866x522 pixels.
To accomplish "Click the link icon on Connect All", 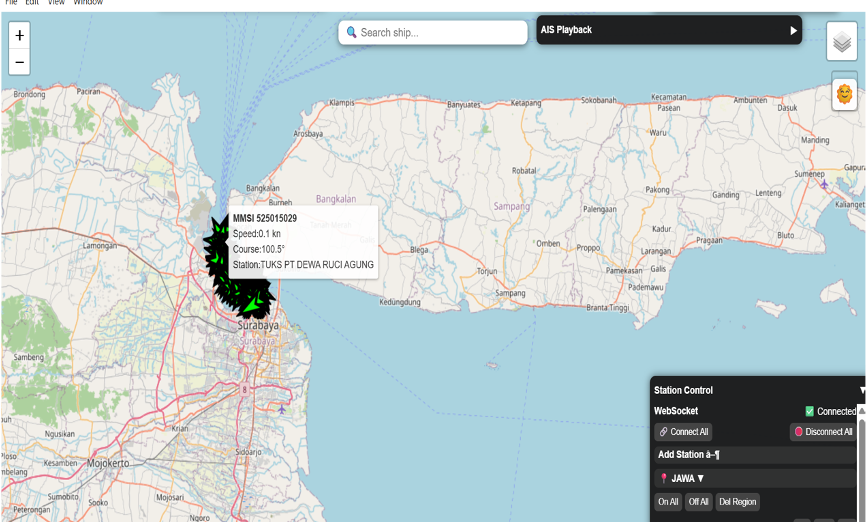I will [663, 432].
